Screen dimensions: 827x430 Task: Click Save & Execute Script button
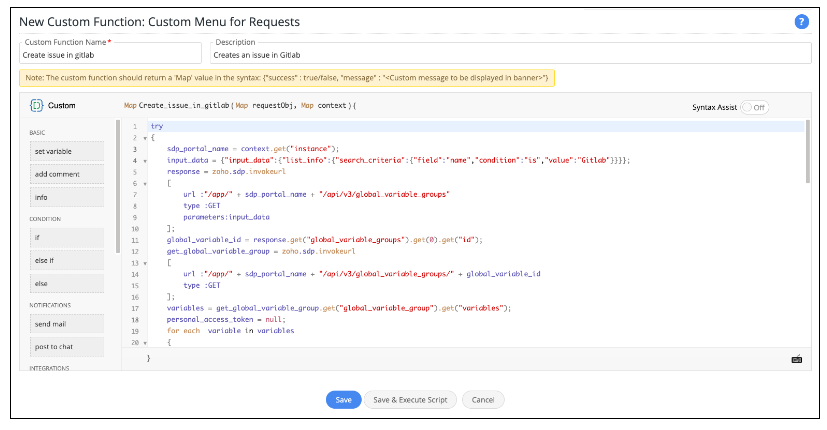pyautogui.click(x=410, y=400)
